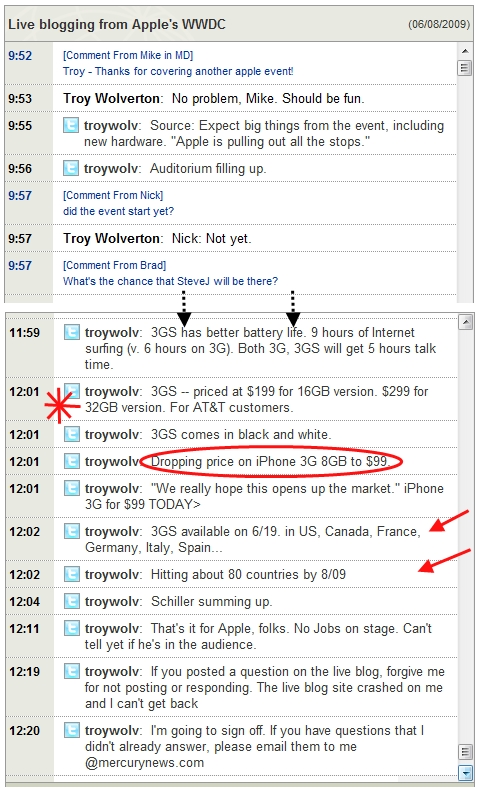Click the 9:55 timestamp
Image resolution: width=477 pixels, height=794 pixels.
pos(20,126)
